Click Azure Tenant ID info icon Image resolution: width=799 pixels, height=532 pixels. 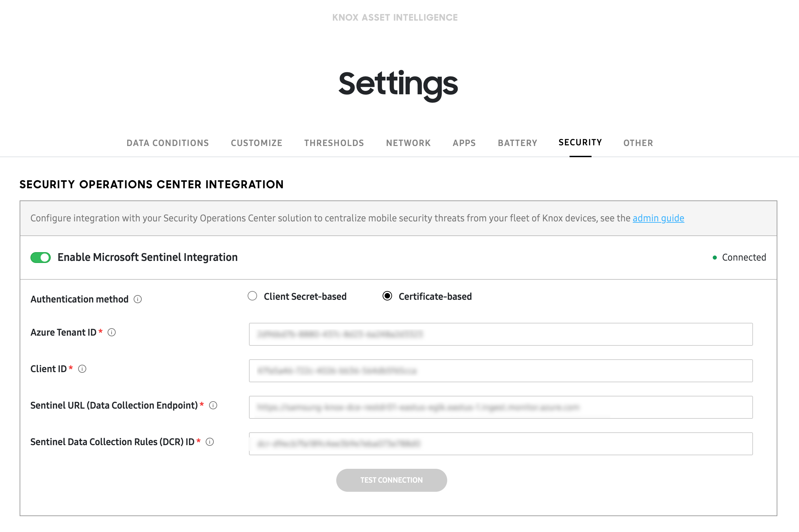pyautogui.click(x=112, y=333)
